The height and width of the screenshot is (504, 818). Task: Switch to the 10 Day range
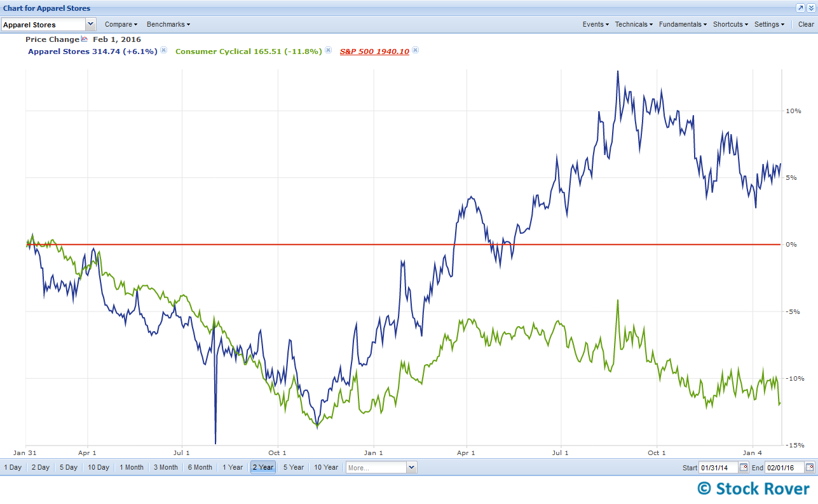pyautogui.click(x=99, y=467)
